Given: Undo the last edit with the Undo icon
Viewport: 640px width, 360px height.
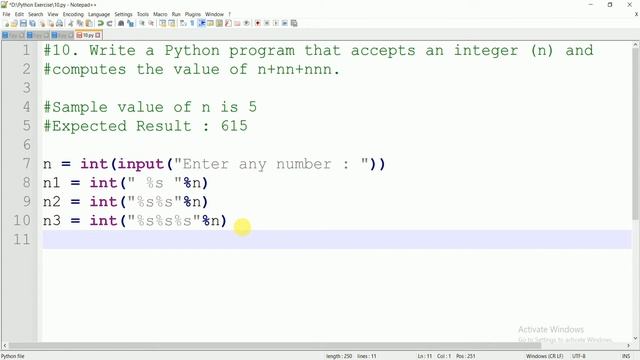Looking at the screenshot, I should coord(100,23).
